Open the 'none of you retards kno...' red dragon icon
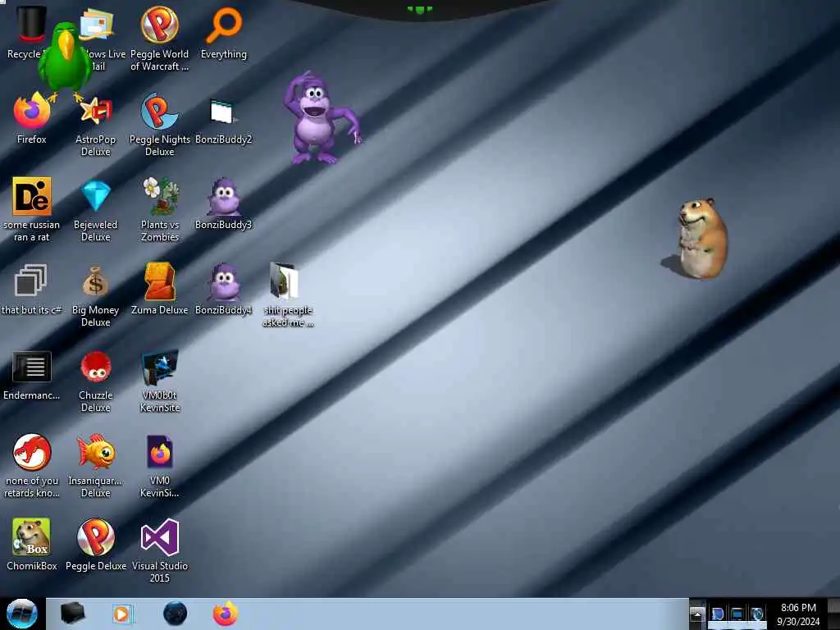The width and height of the screenshot is (840, 630). pos(32,452)
